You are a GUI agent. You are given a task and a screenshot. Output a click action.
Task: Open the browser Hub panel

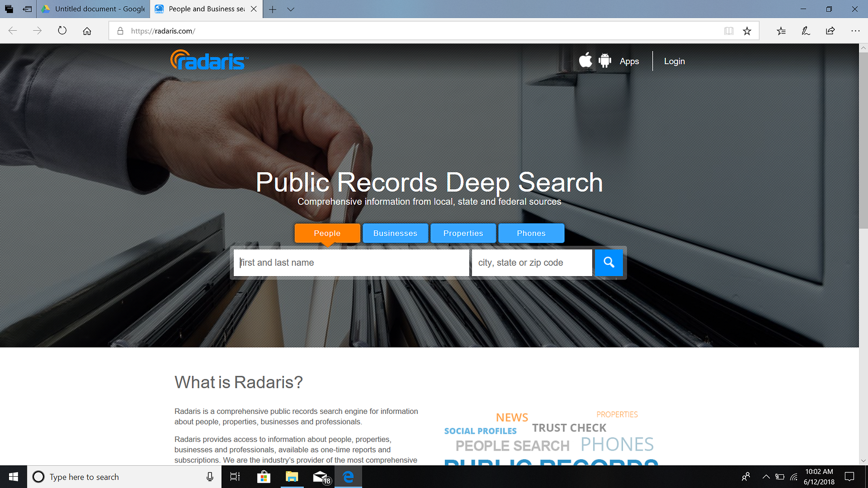(781, 31)
